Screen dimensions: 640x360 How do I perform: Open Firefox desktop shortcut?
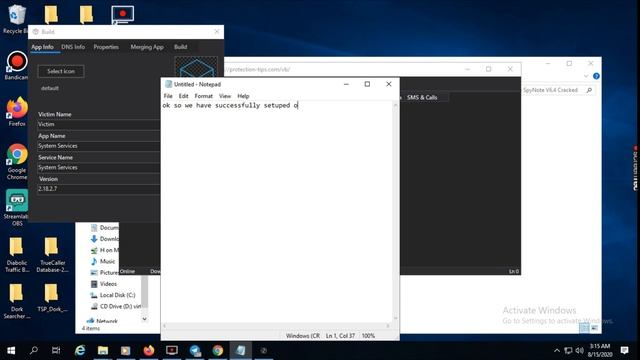17,111
